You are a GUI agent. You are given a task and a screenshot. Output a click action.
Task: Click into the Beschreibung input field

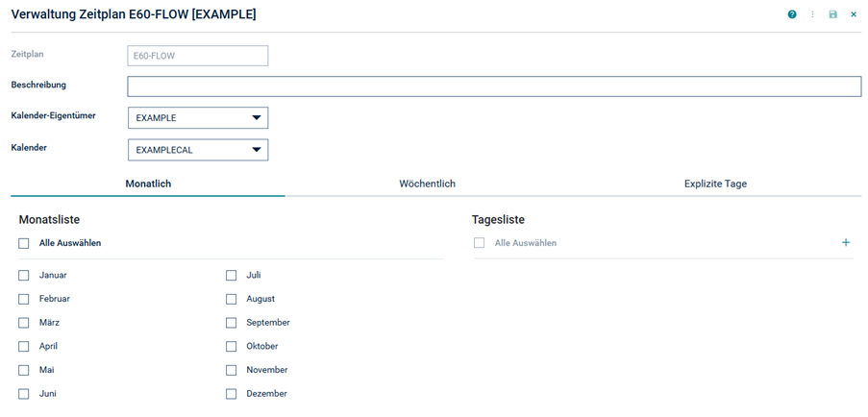click(494, 86)
